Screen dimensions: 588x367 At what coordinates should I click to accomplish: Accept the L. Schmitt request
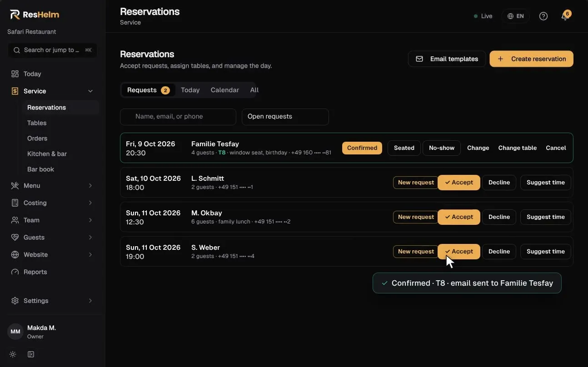(x=459, y=183)
